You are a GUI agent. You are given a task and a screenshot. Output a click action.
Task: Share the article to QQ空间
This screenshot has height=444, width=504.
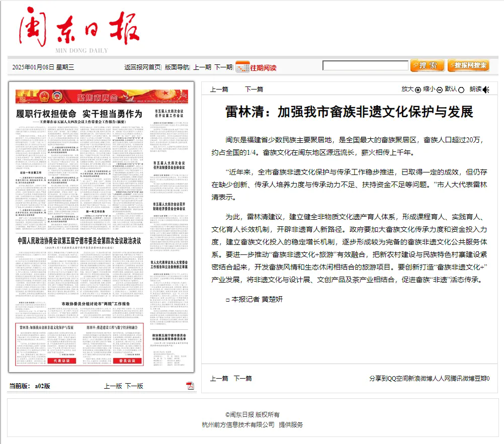tap(397, 379)
